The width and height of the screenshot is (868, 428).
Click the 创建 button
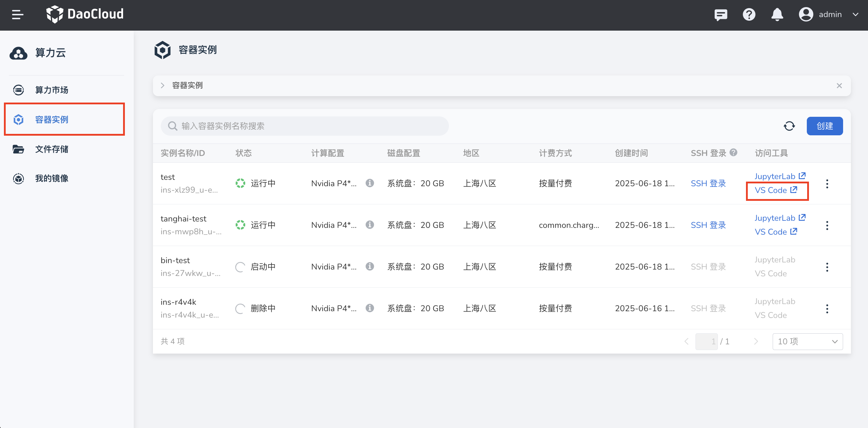pos(825,126)
